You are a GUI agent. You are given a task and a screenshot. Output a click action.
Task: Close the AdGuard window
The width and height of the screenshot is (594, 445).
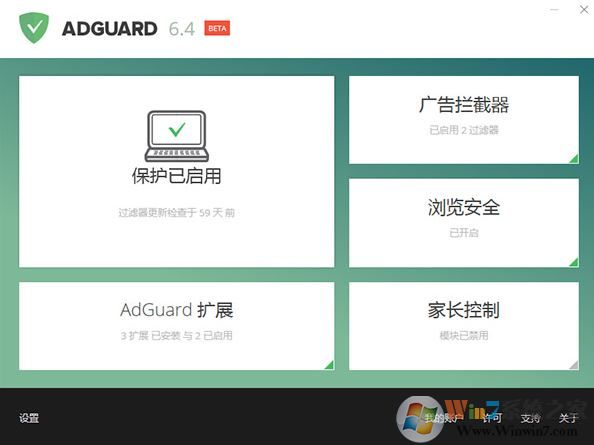click(x=584, y=10)
